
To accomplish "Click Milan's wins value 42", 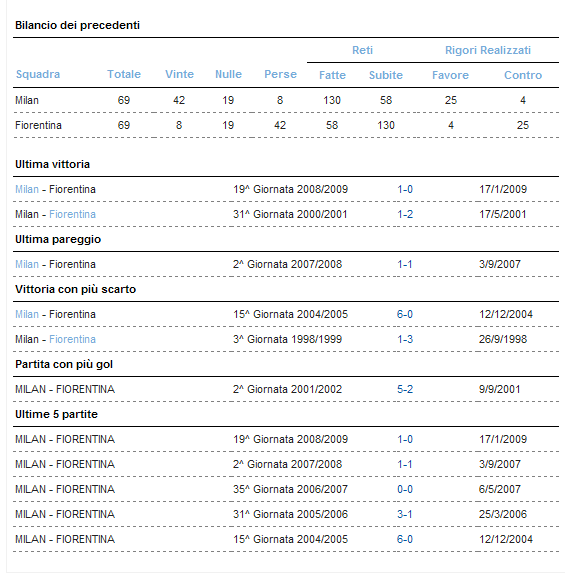I will 179,100.
